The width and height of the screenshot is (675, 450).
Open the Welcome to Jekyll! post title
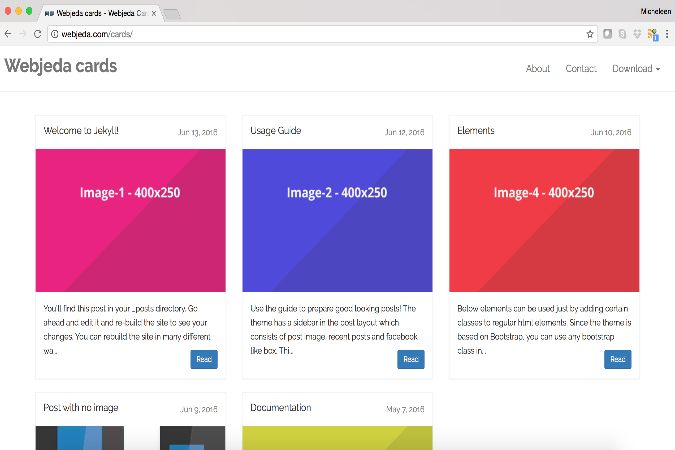click(x=81, y=130)
